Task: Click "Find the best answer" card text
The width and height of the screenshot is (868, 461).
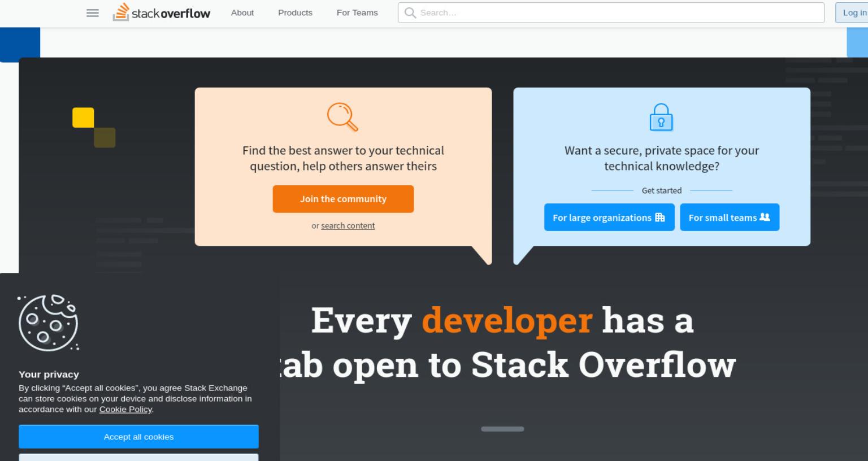Action: tap(343, 158)
